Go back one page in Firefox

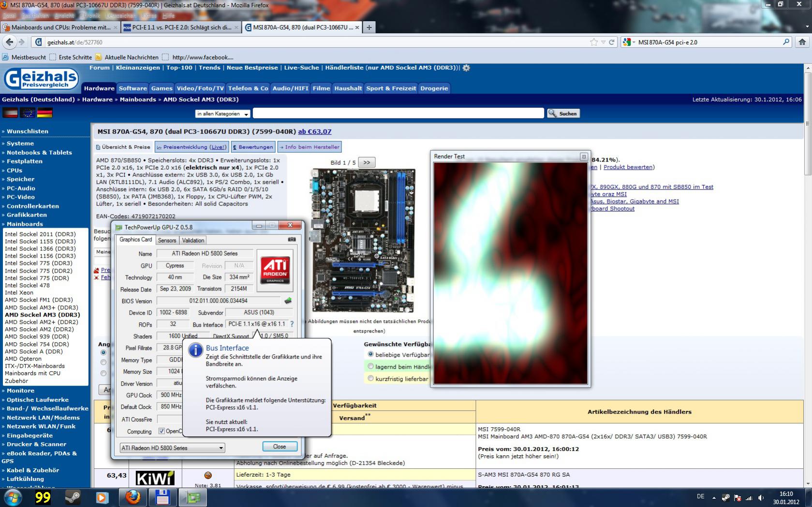pos(9,42)
